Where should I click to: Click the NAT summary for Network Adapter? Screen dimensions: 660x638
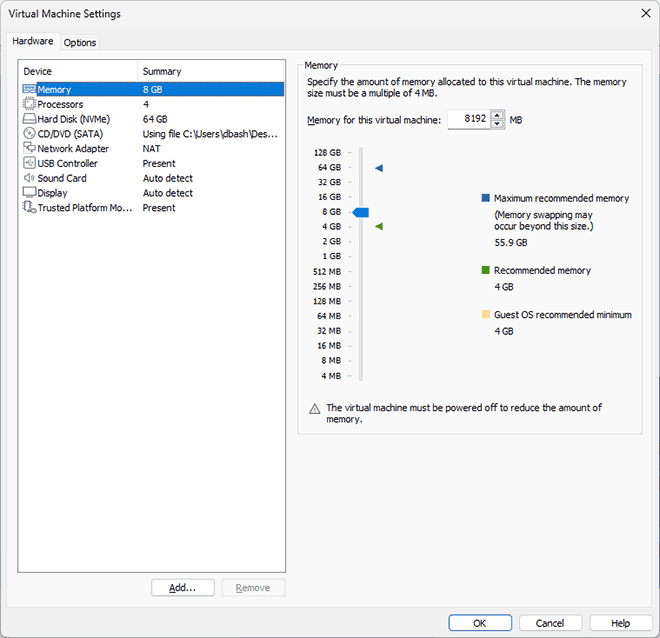point(151,149)
